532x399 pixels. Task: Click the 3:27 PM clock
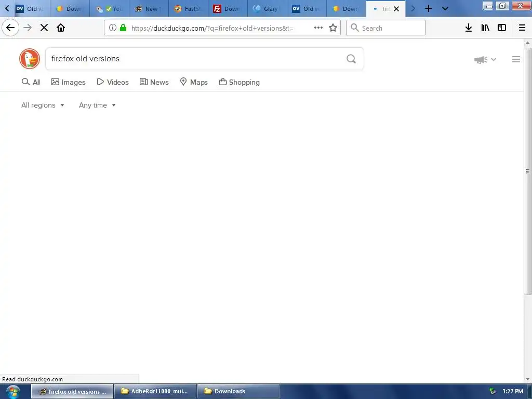coord(513,391)
